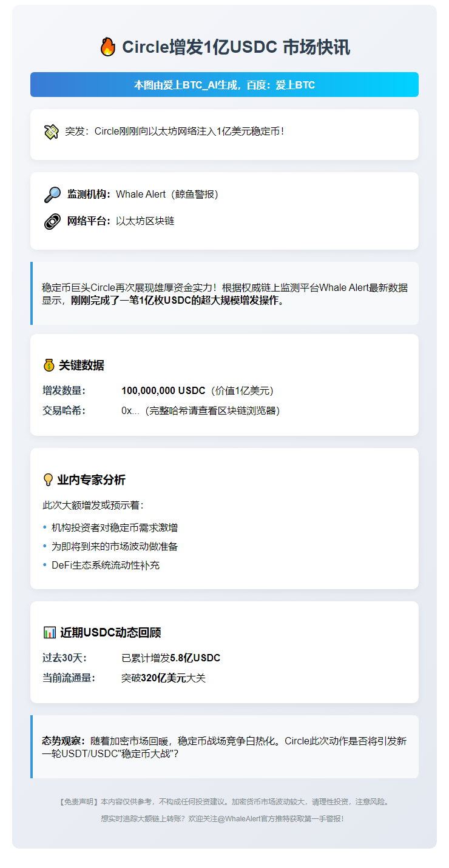Click the bullet 为即将到来的市场波动做准备
The height and width of the screenshot is (868, 449).
click(115, 546)
